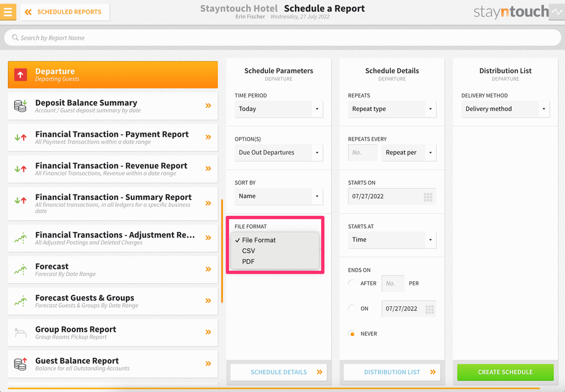Click the Summary Report double chevron
This screenshot has width=565, height=392.
tap(208, 204)
